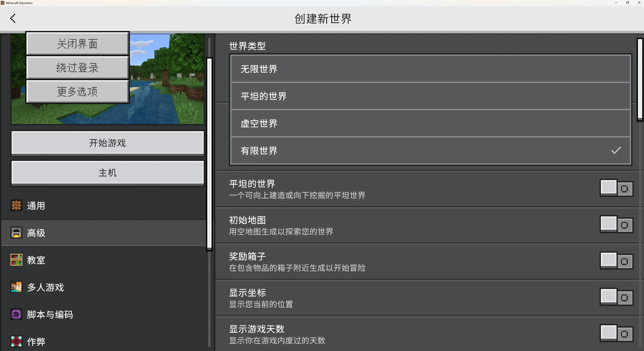This screenshot has height=351, width=644.
Task: Click the 主机 button
Action: [108, 173]
